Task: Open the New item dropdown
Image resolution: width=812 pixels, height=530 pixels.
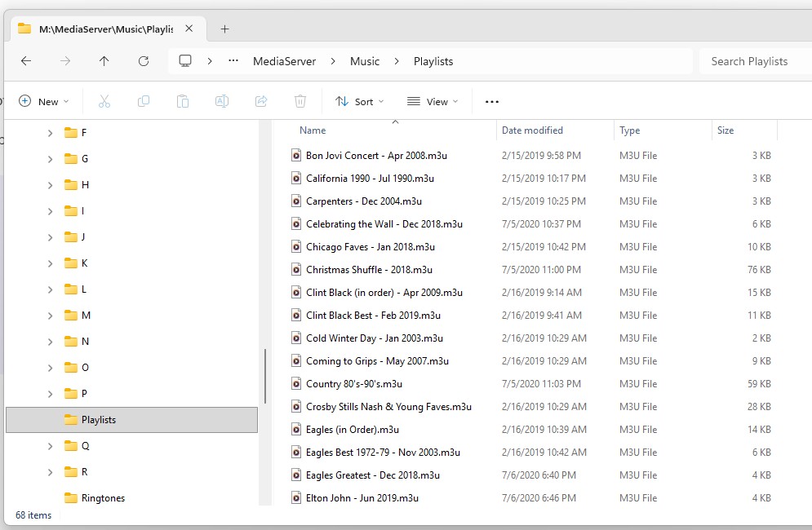Action: [44, 101]
